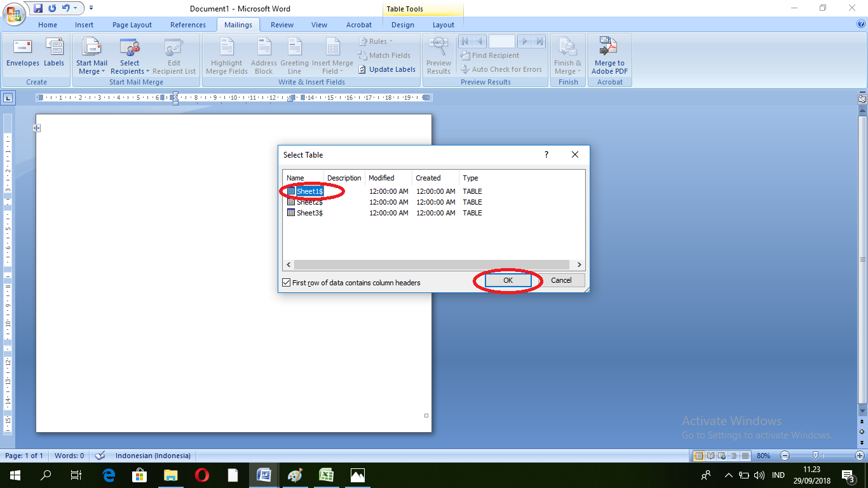868x488 pixels.
Task: Click the Help question mark in Select Table dialog
Action: pyautogui.click(x=546, y=154)
